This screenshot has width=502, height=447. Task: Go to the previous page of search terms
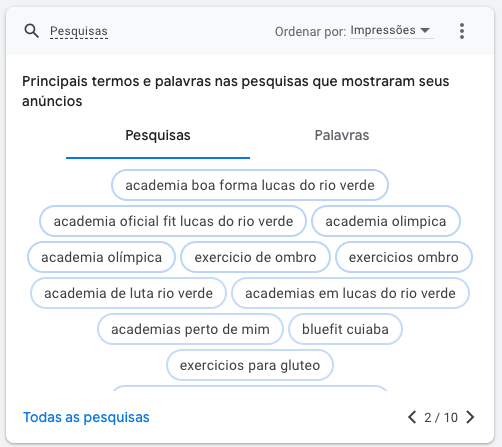click(412, 417)
